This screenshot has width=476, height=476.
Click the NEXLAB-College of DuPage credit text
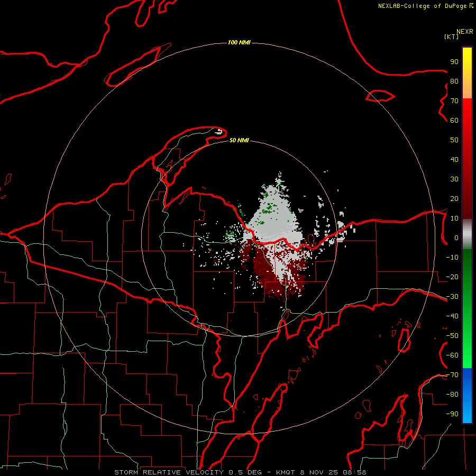coord(426,6)
